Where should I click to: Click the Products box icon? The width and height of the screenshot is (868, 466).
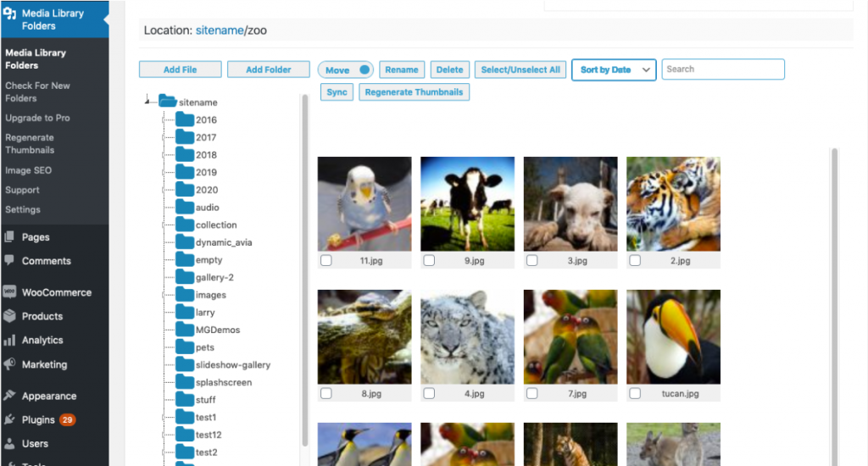pyautogui.click(x=8, y=316)
